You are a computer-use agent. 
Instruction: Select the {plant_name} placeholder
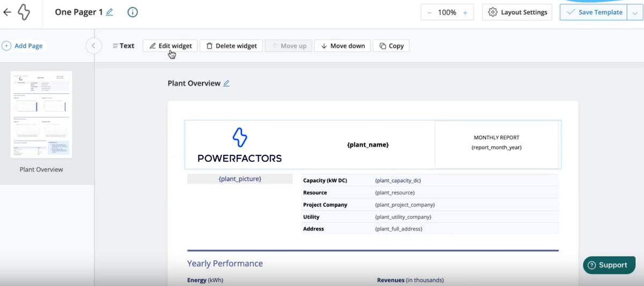point(368,145)
